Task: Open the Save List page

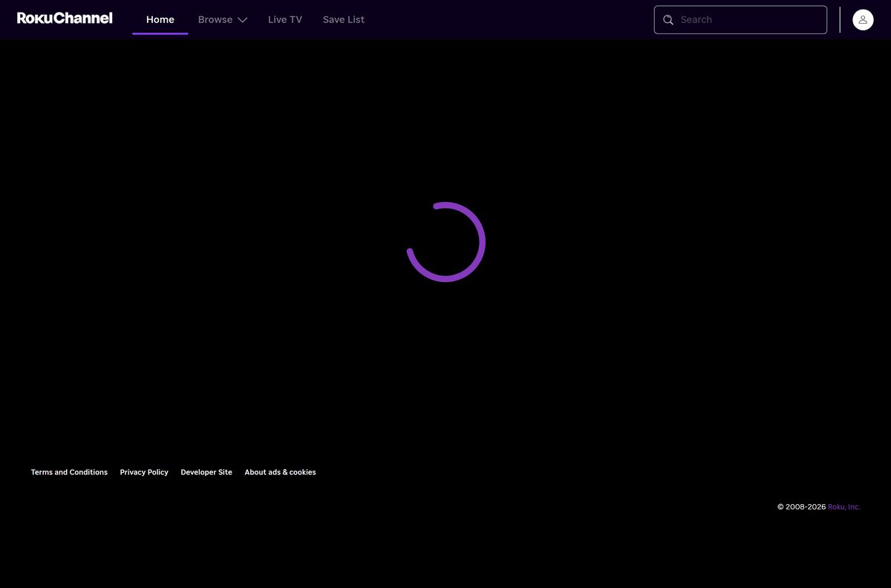Action: pyautogui.click(x=344, y=19)
